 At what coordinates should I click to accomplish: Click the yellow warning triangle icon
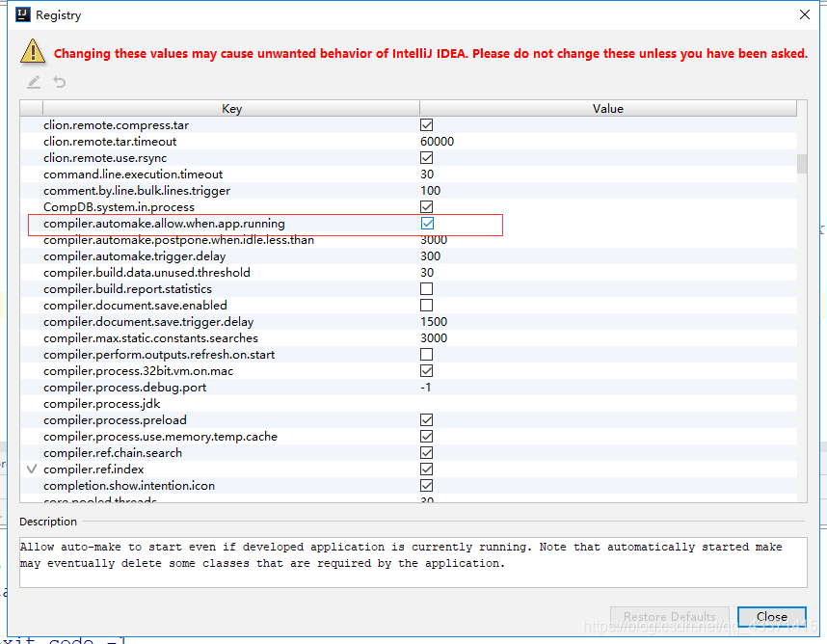point(33,52)
